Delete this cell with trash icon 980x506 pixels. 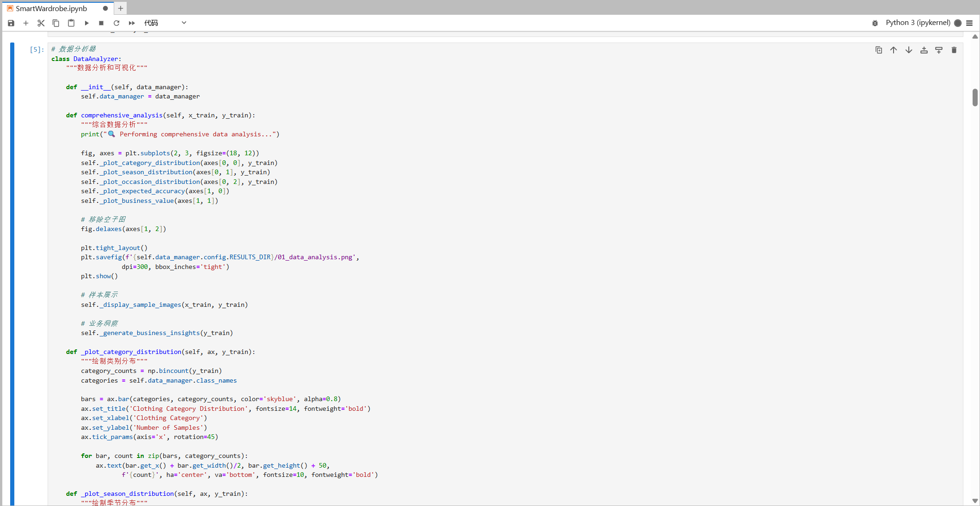pyautogui.click(x=954, y=50)
